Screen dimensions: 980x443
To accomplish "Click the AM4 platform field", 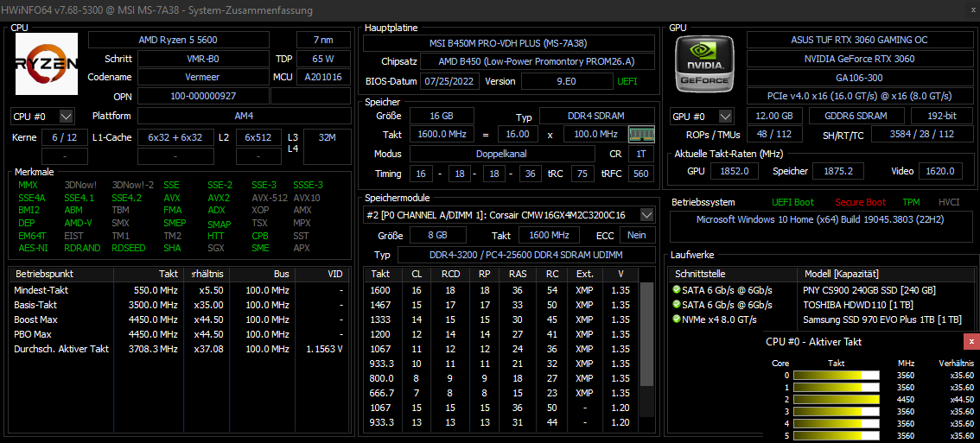I will (x=244, y=117).
